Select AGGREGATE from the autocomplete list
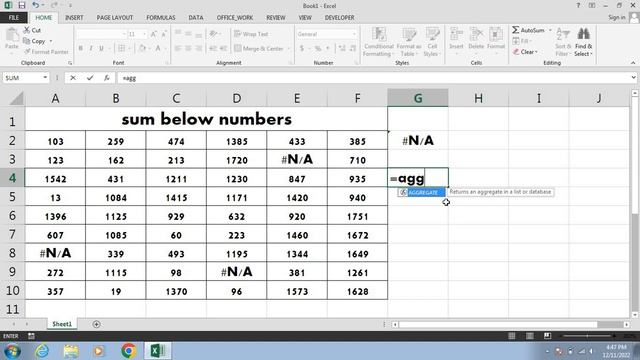The height and width of the screenshot is (360, 640). (x=422, y=192)
